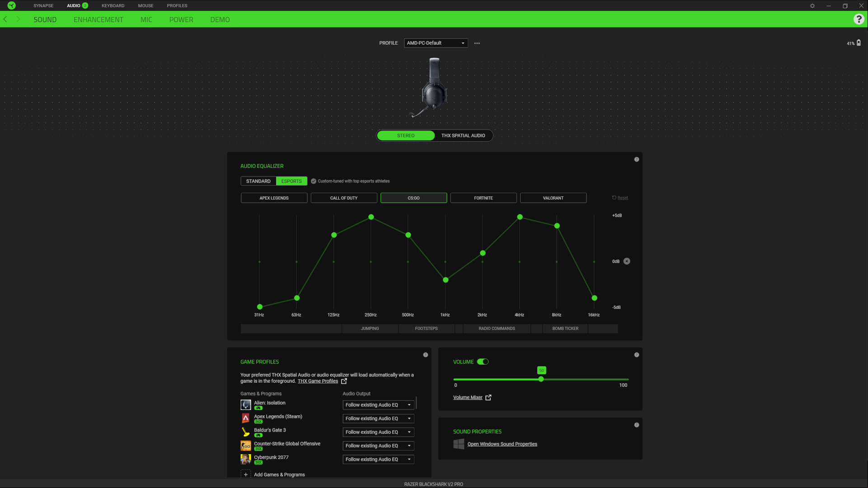The width and height of the screenshot is (868, 488).
Task: Open Baldur's Gate 3 audio output dropdown
Action: pyautogui.click(x=378, y=432)
